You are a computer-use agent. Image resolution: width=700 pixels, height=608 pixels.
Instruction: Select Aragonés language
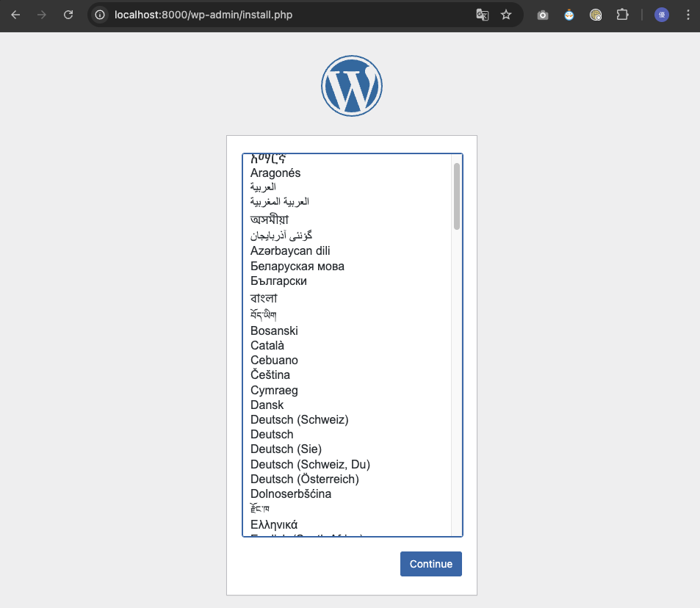[x=347, y=173]
